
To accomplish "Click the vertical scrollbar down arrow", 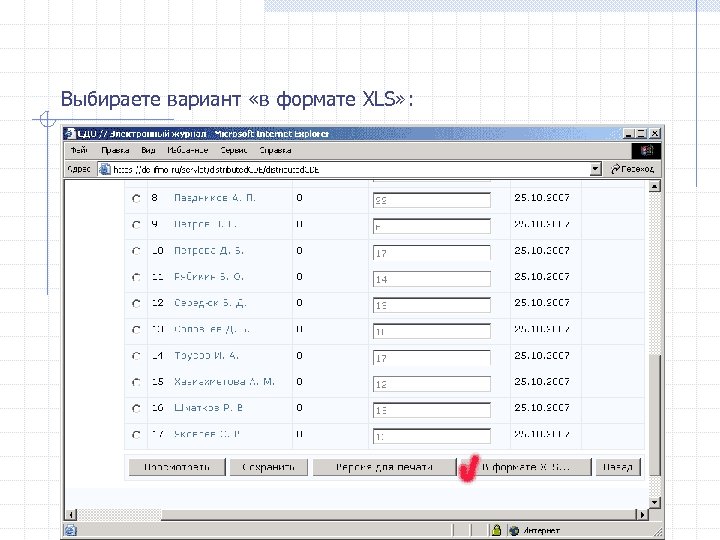I will click(x=655, y=502).
